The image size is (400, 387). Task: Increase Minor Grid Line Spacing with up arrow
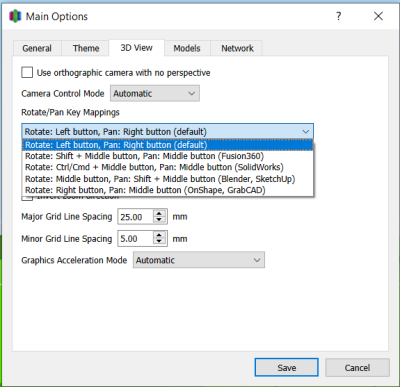pyautogui.click(x=159, y=235)
